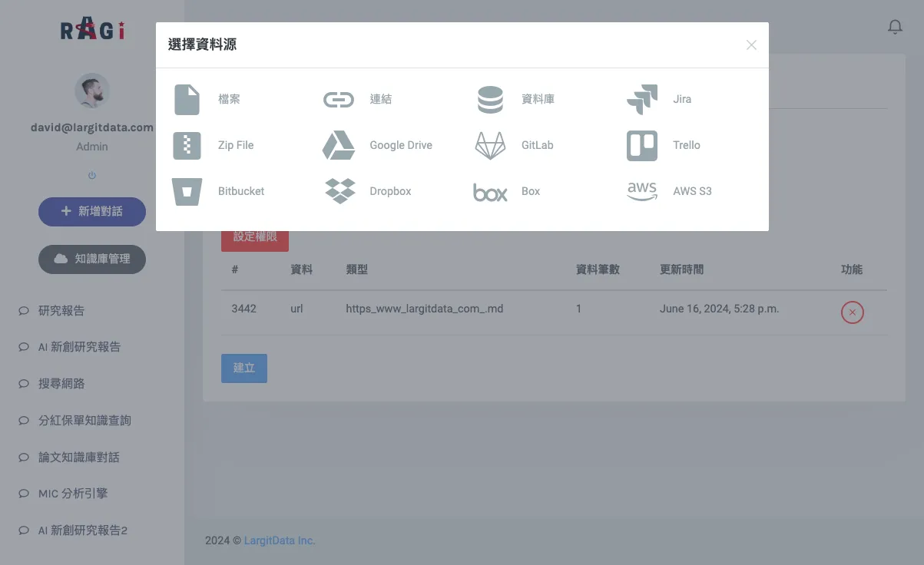Click the url cell in row 3442
Screen dimensions: 924x565
click(x=297, y=309)
